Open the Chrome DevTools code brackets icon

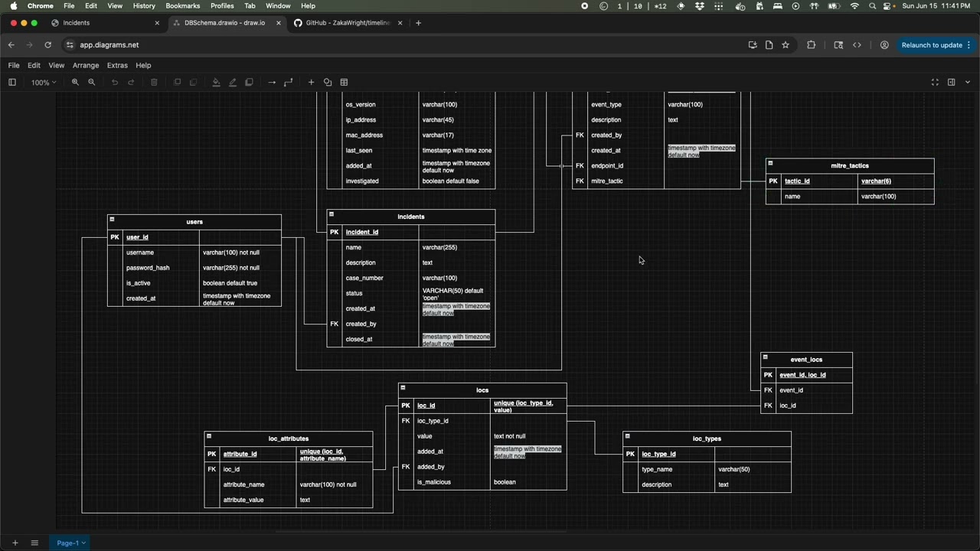tap(857, 45)
